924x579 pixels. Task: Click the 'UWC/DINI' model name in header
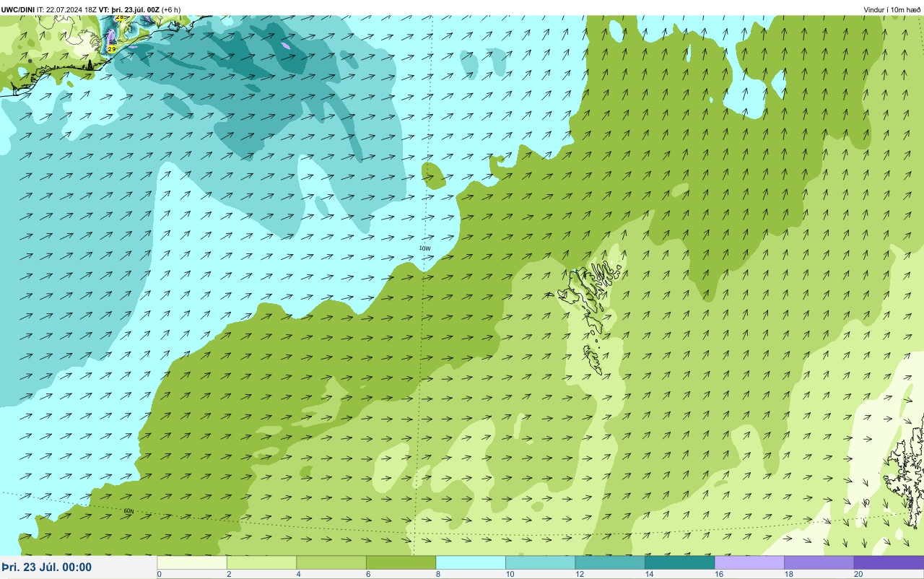click(x=18, y=9)
